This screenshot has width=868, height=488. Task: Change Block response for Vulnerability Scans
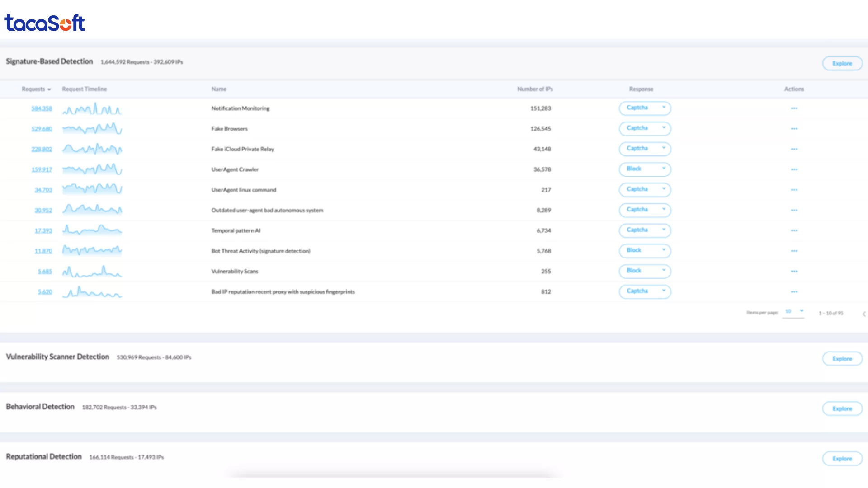click(x=645, y=271)
